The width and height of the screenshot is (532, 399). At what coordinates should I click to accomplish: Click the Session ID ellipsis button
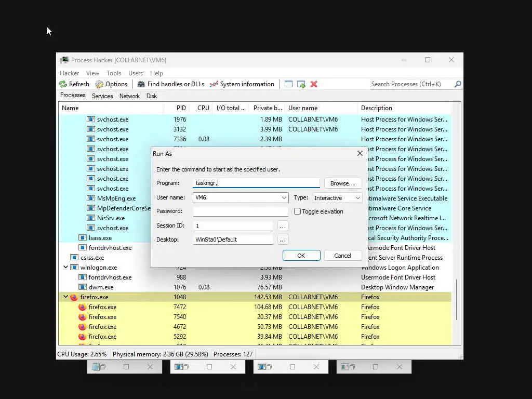pyautogui.click(x=283, y=226)
